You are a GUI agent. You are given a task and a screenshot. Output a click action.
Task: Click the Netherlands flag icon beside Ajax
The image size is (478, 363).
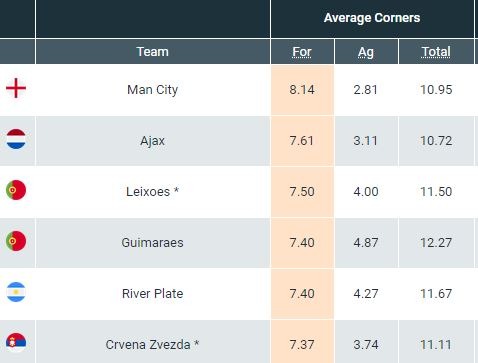16,139
